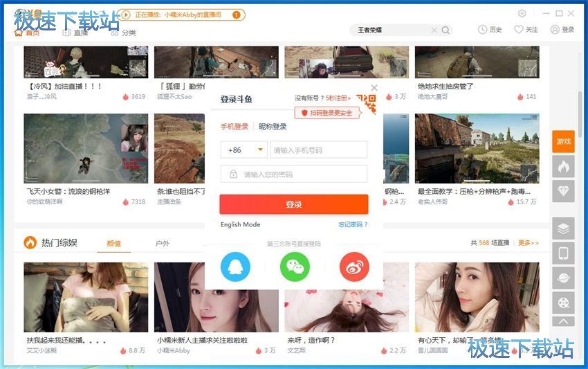Click the 热门综娱 section title

[59, 243]
